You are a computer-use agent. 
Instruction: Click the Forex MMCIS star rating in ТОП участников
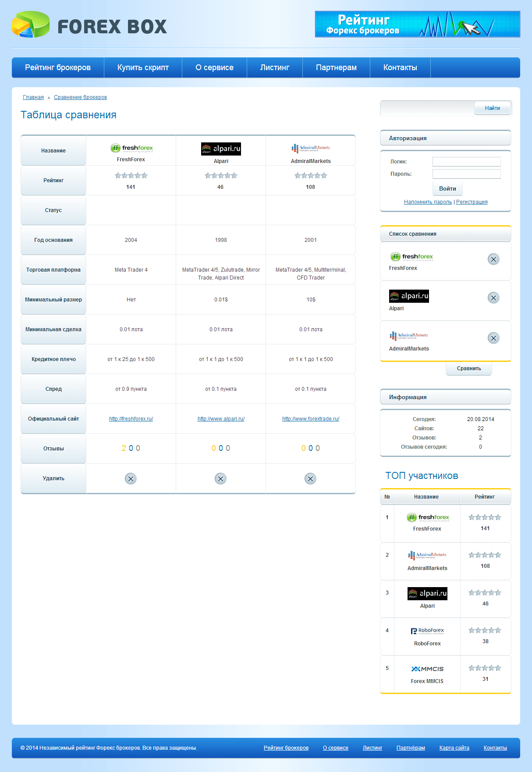pos(485,668)
